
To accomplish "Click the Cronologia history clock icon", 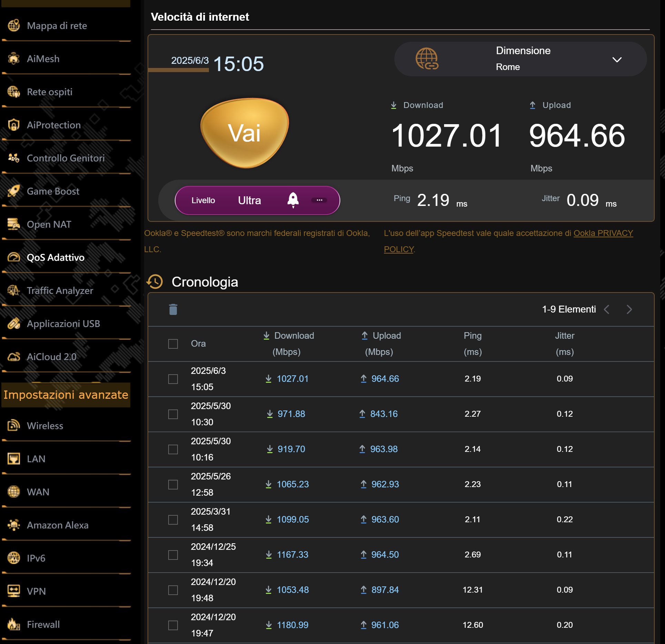I will pyautogui.click(x=155, y=282).
